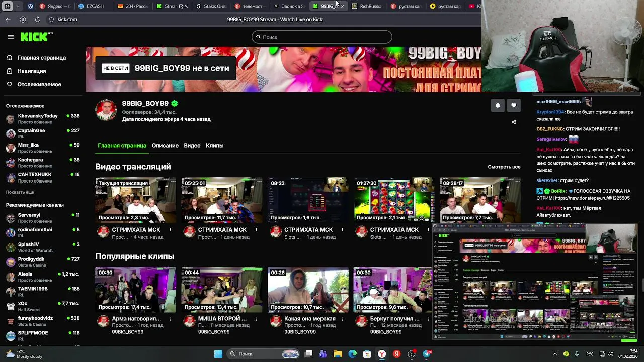Switch to the Описание tab
The height and width of the screenshot is (362, 644).
(165, 145)
